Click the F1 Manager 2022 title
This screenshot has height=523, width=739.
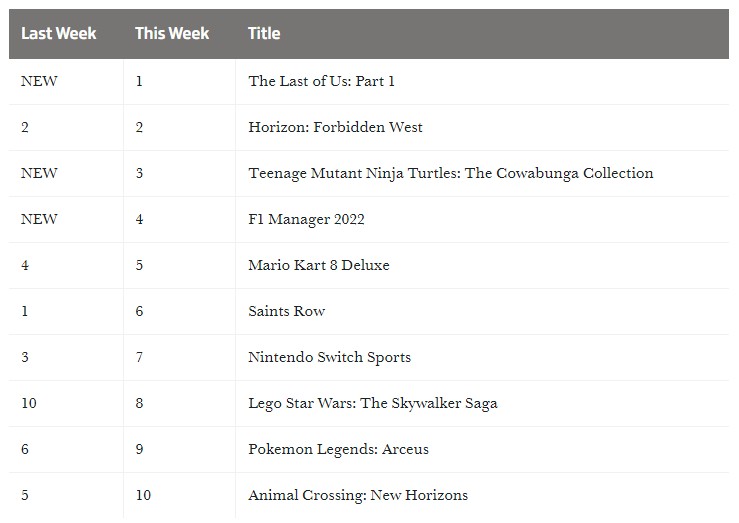[306, 219]
